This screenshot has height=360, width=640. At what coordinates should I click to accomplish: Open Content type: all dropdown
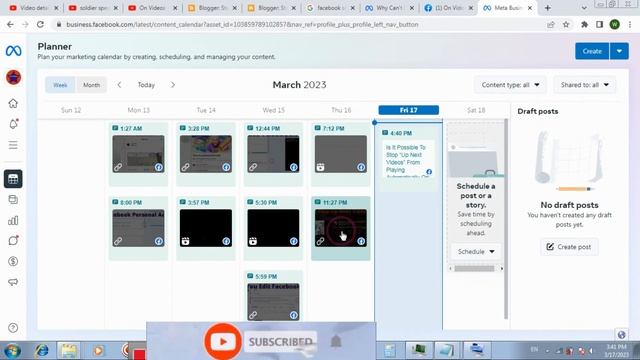point(510,85)
